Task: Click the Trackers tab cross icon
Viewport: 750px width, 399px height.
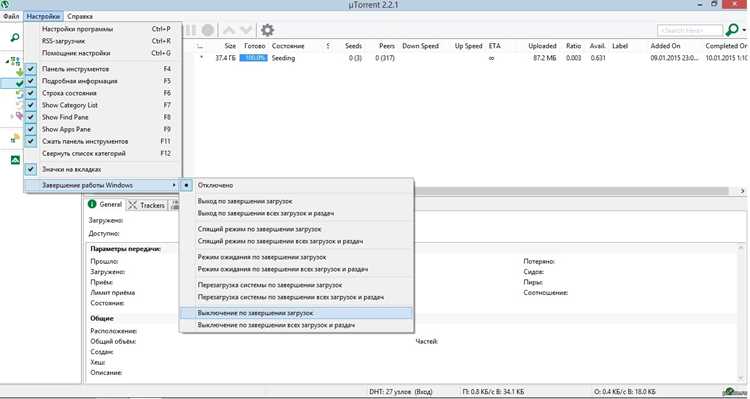Action: (132, 205)
